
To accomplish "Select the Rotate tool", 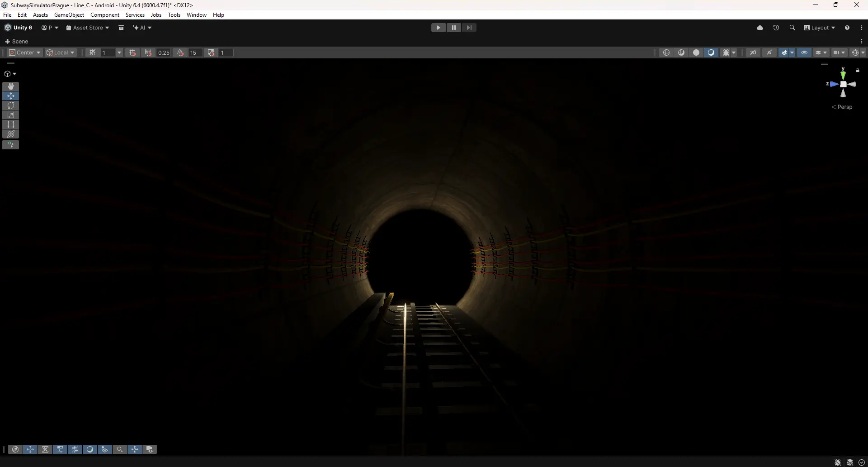I will (x=11, y=105).
